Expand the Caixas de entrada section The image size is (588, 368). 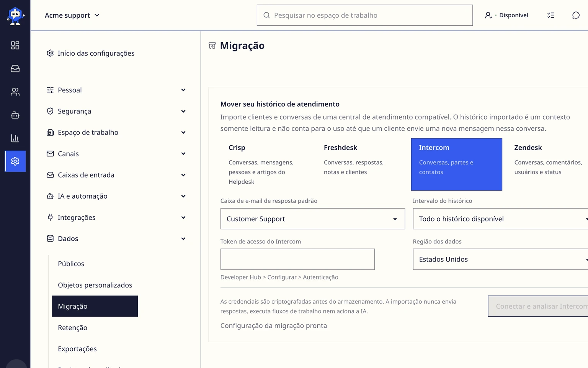tap(116, 175)
